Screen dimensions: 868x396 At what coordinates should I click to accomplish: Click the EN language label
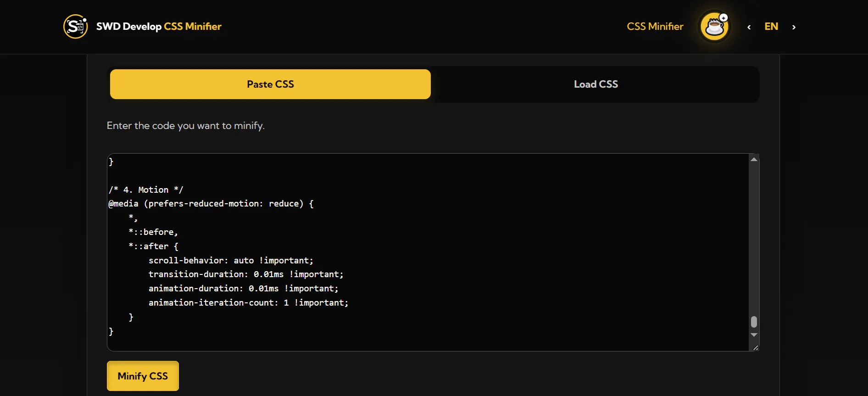771,27
